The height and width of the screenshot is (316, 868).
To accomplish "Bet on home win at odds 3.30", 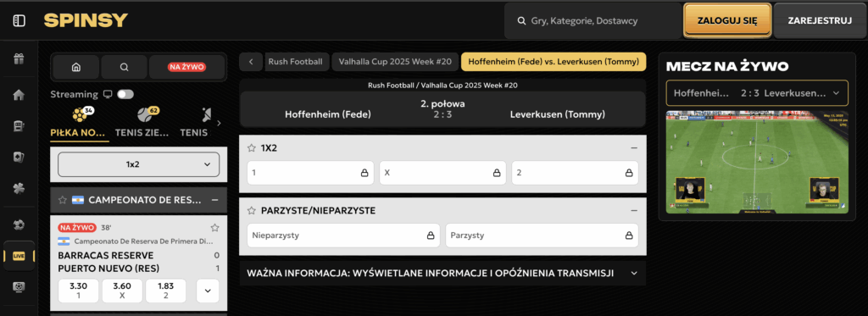I will 79,291.
